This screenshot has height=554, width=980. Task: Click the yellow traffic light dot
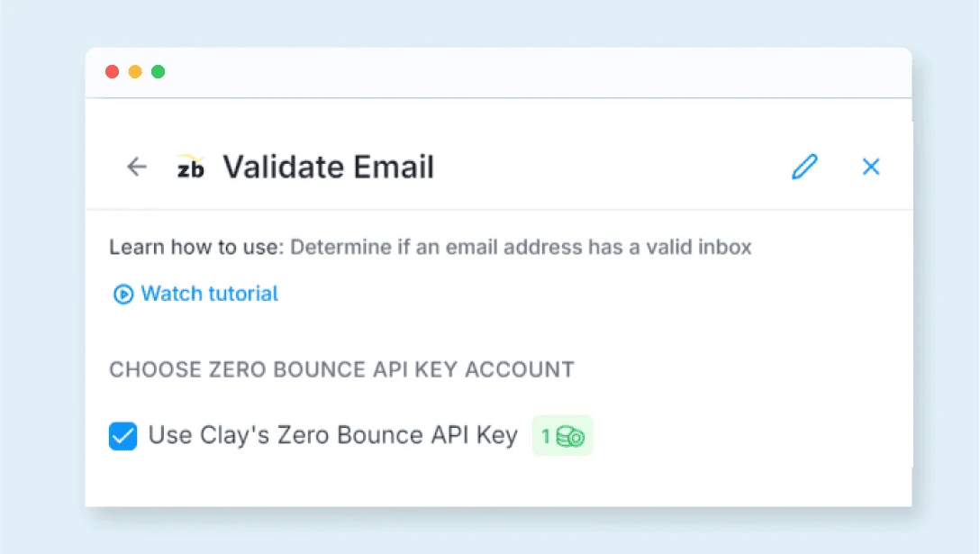pos(135,71)
